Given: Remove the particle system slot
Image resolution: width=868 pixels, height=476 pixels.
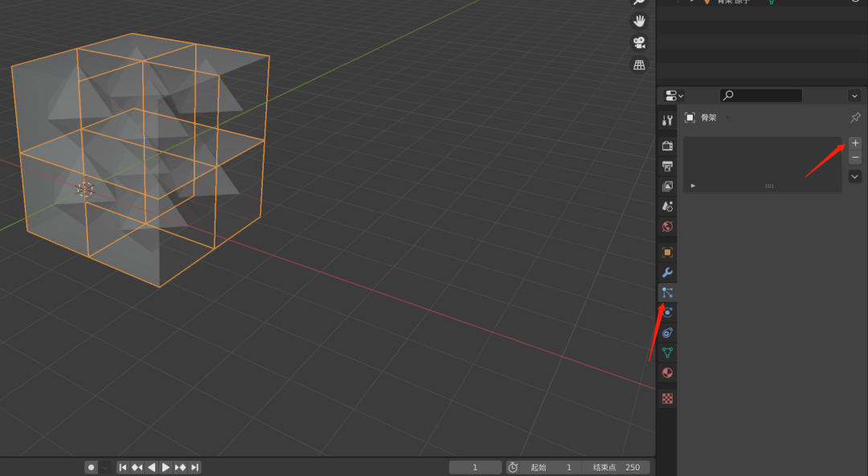Looking at the screenshot, I should (855, 158).
